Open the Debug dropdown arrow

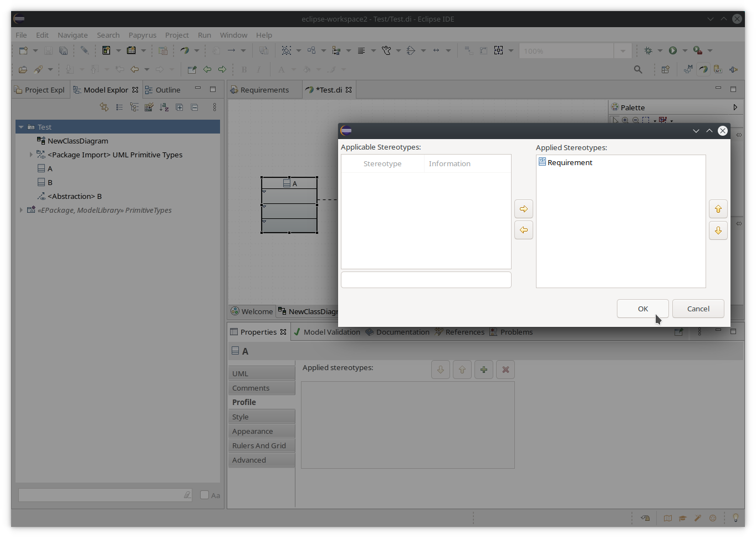click(660, 50)
